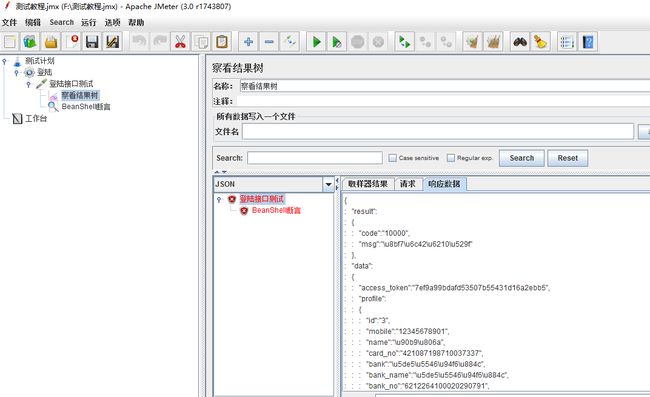Open the JSON renderer dropdown

pos(328,184)
